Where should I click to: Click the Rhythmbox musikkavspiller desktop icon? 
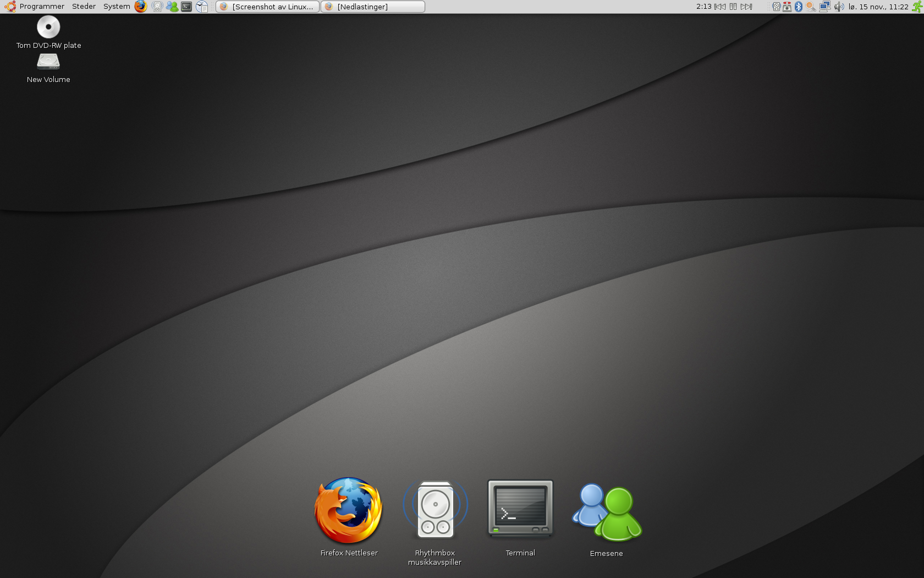[x=435, y=509]
